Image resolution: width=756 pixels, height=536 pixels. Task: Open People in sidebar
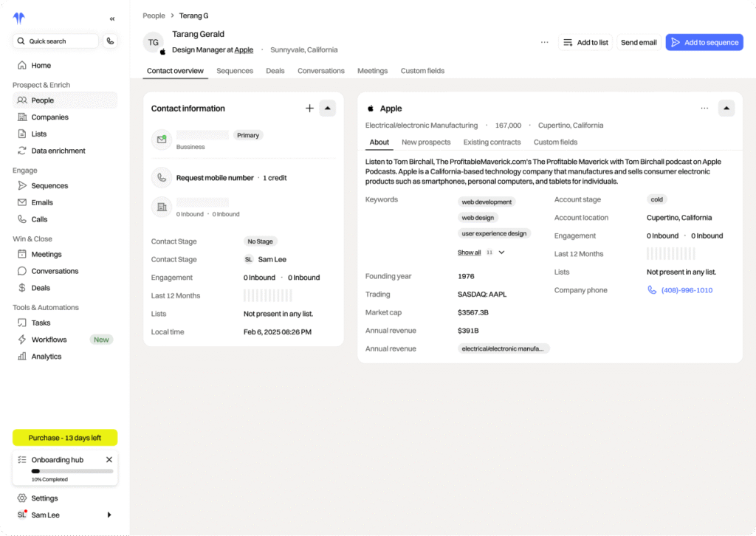click(65, 100)
